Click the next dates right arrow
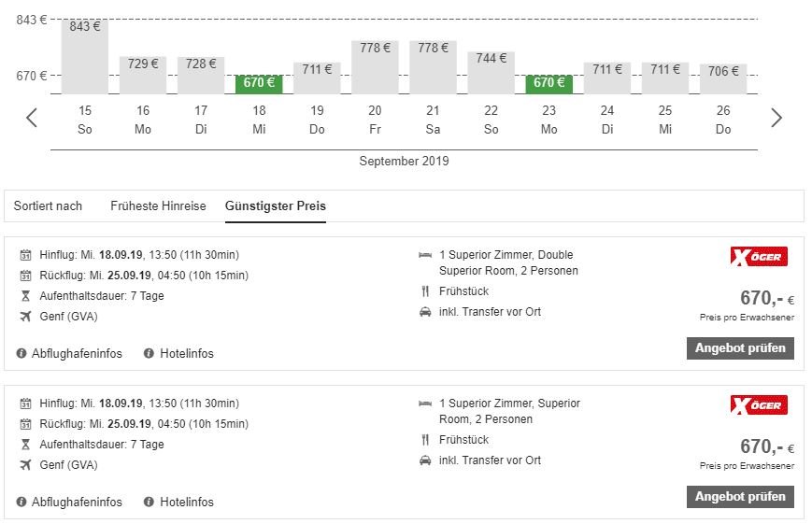This screenshot has height=524, width=812. click(x=776, y=118)
